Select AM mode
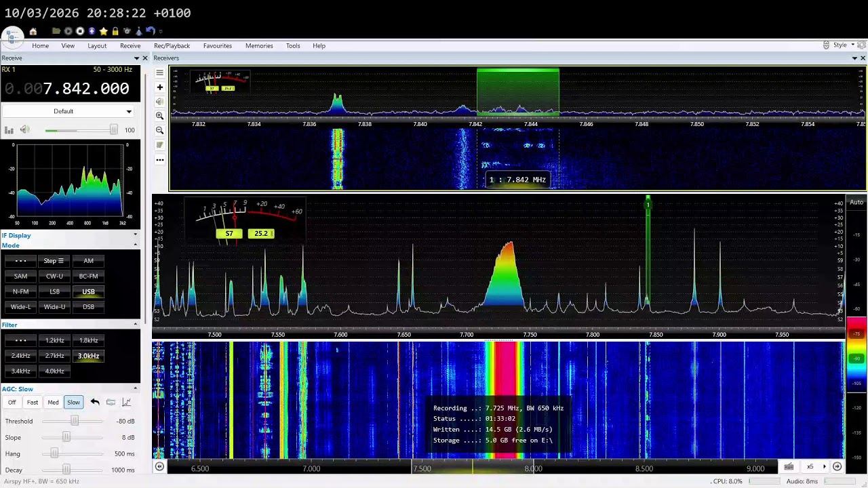The width and height of the screenshot is (868, 488). [88, 261]
